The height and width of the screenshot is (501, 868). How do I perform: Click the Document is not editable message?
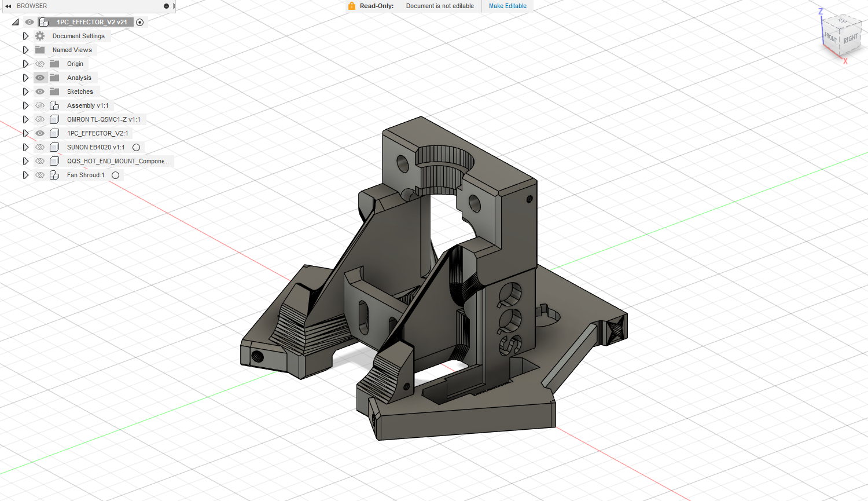[440, 6]
